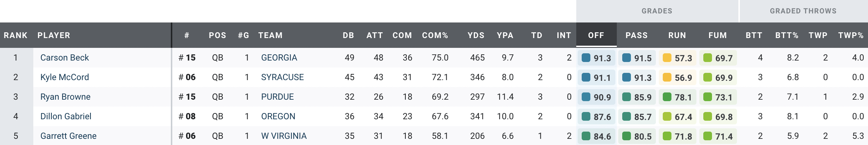Click the COM% column header
Screen dimensions: 868x145
(435, 35)
